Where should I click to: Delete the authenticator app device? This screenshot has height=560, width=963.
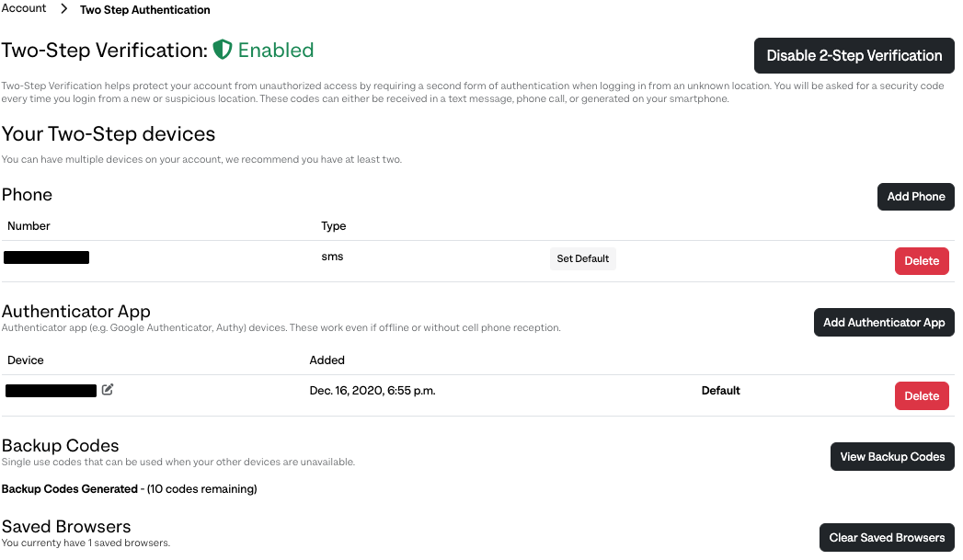tap(922, 396)
